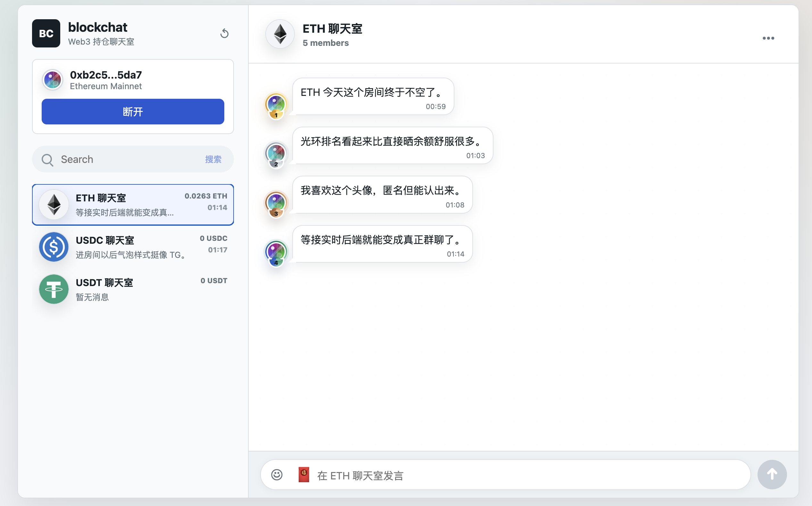This screenshot has height=506, width=812.
Task: Click the 暂无消息 preview text
Action: pos(92,297)
